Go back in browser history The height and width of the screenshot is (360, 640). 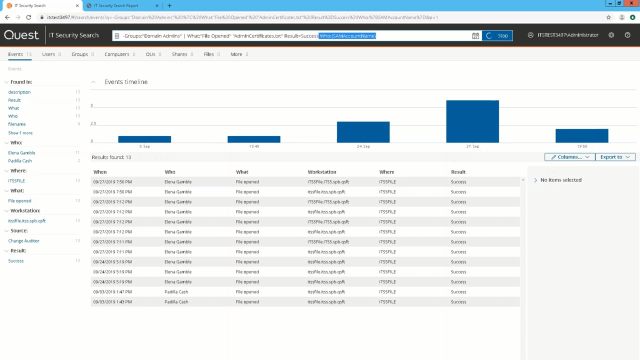point(7,17)
